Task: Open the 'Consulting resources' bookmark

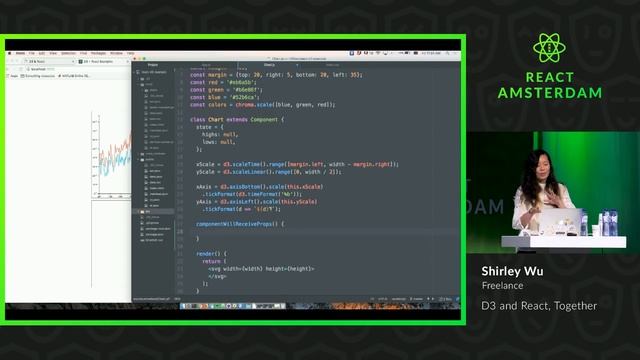Action: 38,76
